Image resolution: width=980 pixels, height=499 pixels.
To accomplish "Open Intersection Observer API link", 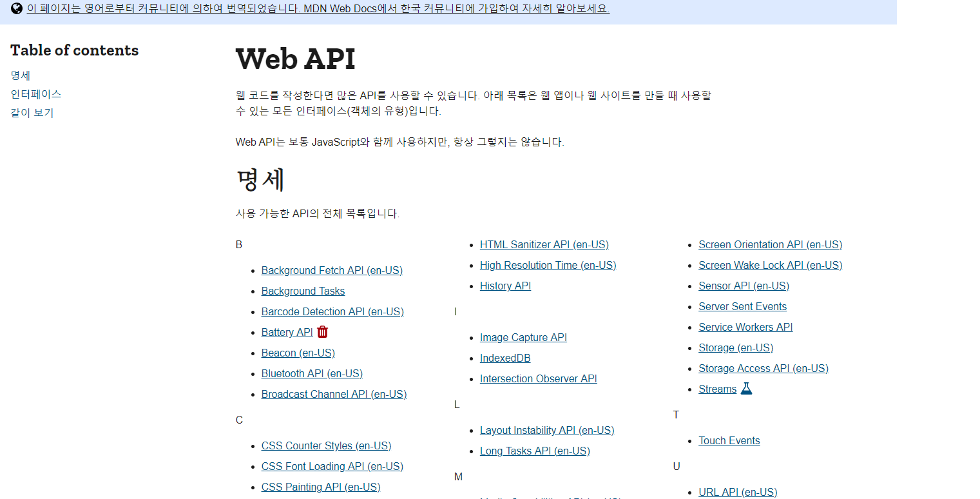I will click(x=538, y=378).
